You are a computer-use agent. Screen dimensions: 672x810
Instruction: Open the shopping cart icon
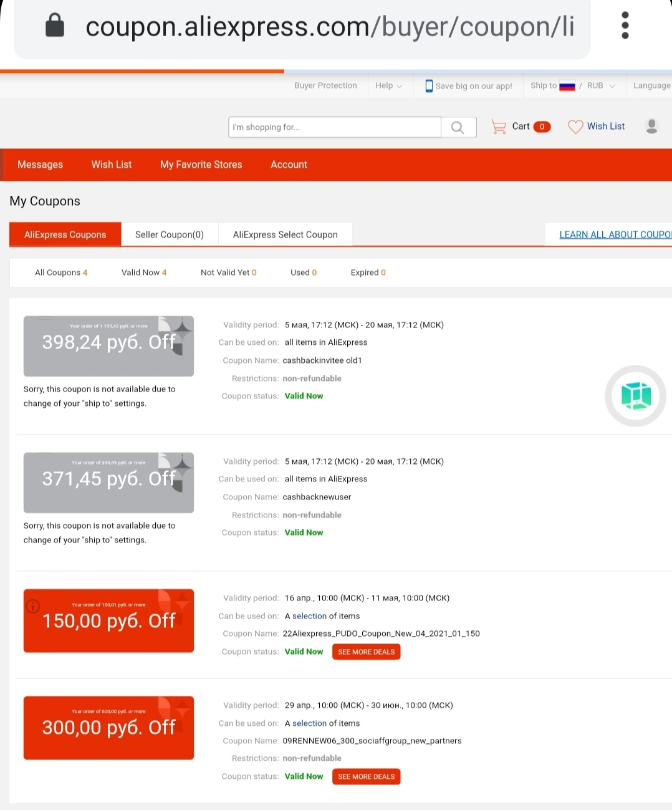(x=499, y=127)
